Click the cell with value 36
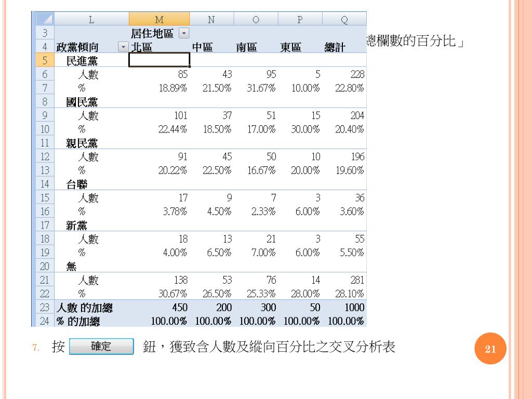The width and height of the screenshot is (532, 399). click(x=360, y=197)
